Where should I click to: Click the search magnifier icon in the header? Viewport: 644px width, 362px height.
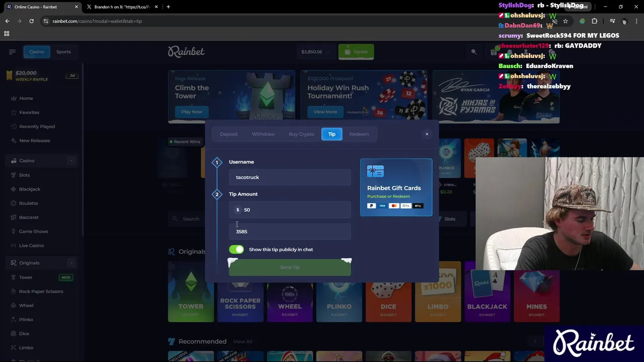pos(473,52)
